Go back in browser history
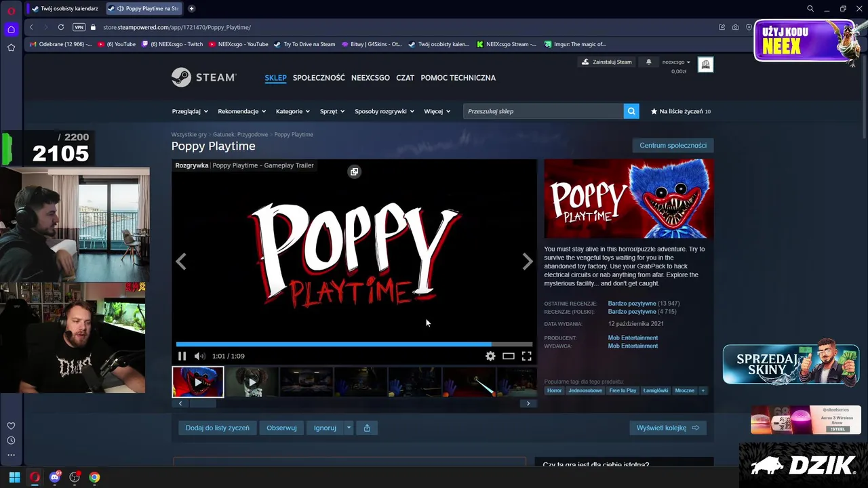The image size is (868, 488). pos(31,27)
